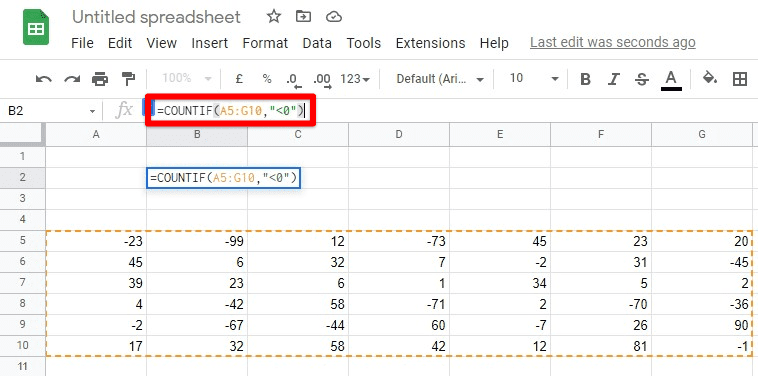The image size is (758, 376).
Task: Open the fill color picker
Action: pos(710,78)
